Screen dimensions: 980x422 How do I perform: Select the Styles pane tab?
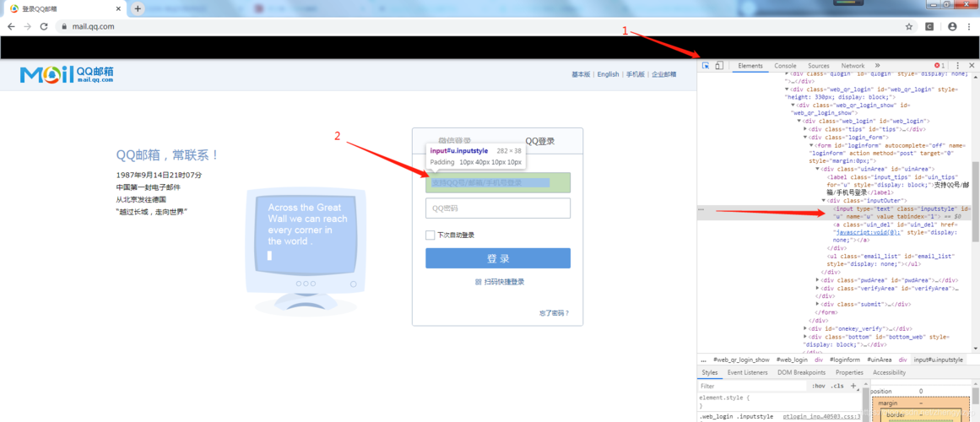coord(709,372)
